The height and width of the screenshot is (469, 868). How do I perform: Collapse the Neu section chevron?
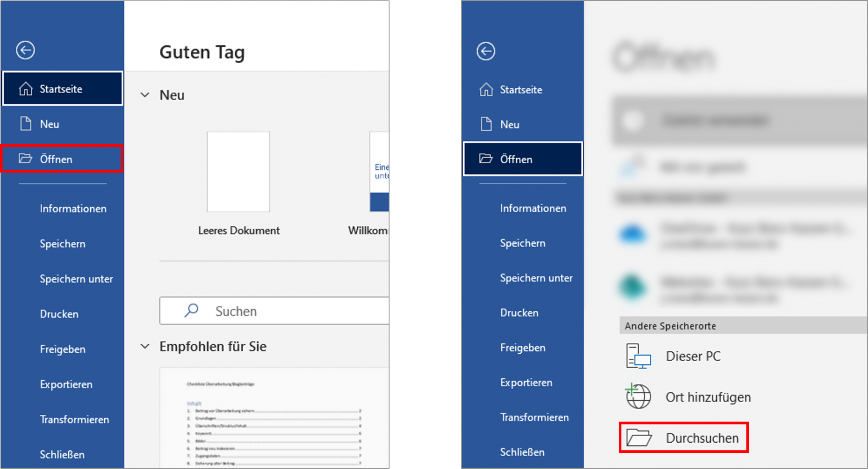pyautogui.click(x=146, y=95)
